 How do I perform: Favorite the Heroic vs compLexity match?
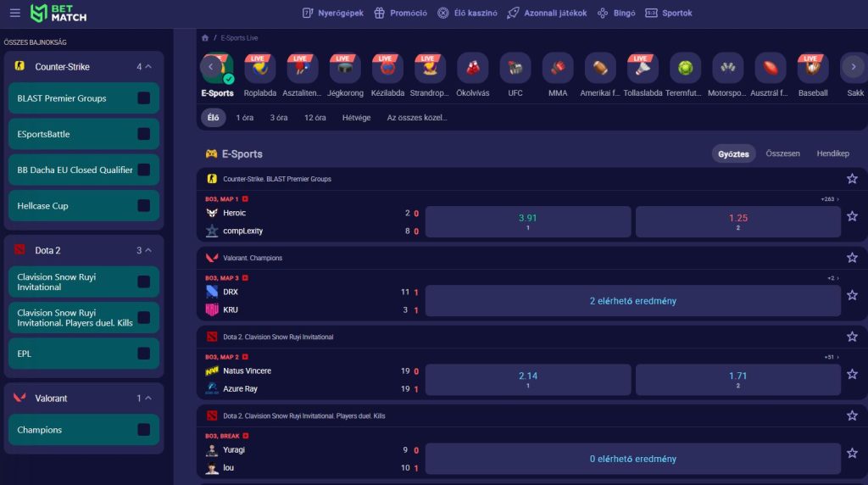852,216
